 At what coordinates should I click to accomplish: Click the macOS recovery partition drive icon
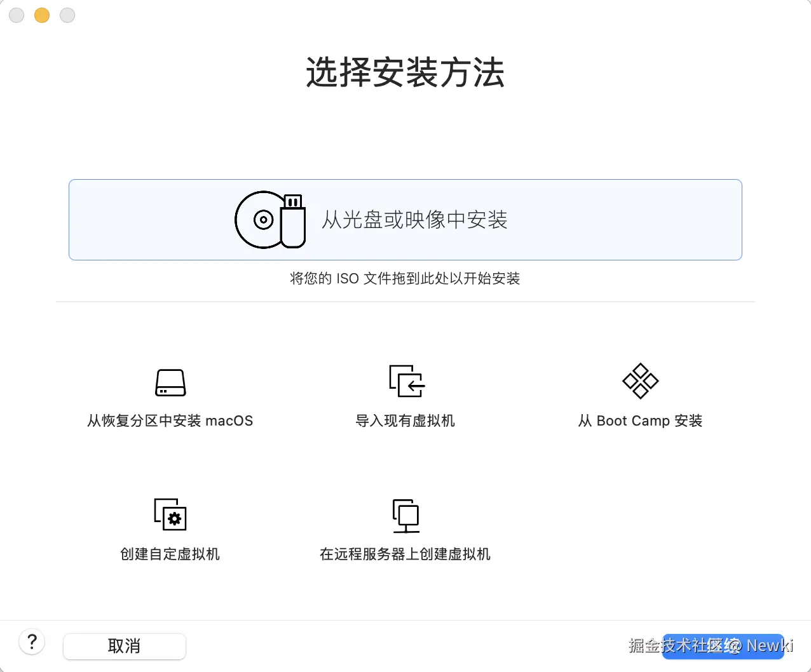pos(170,382)
